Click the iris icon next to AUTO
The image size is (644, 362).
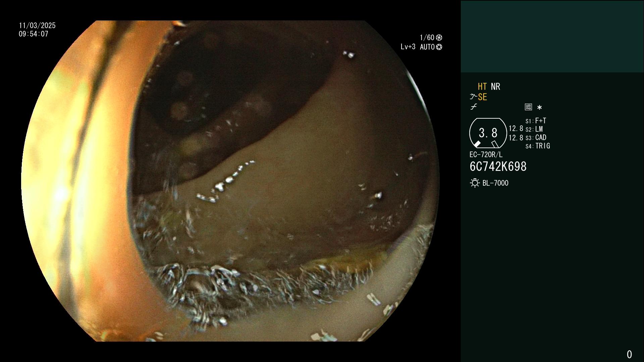[x=439, y=47]
